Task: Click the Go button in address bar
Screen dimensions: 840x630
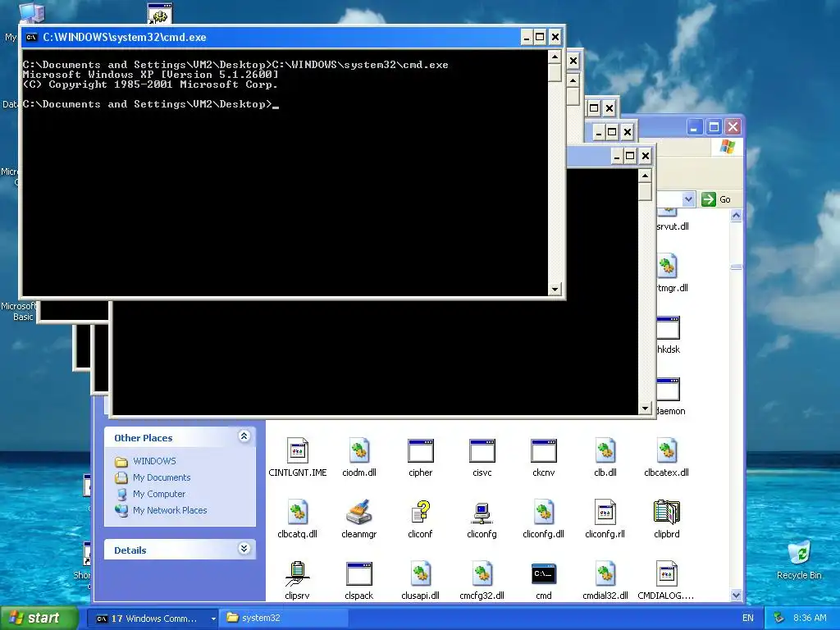Action: [x=715, y=199]
